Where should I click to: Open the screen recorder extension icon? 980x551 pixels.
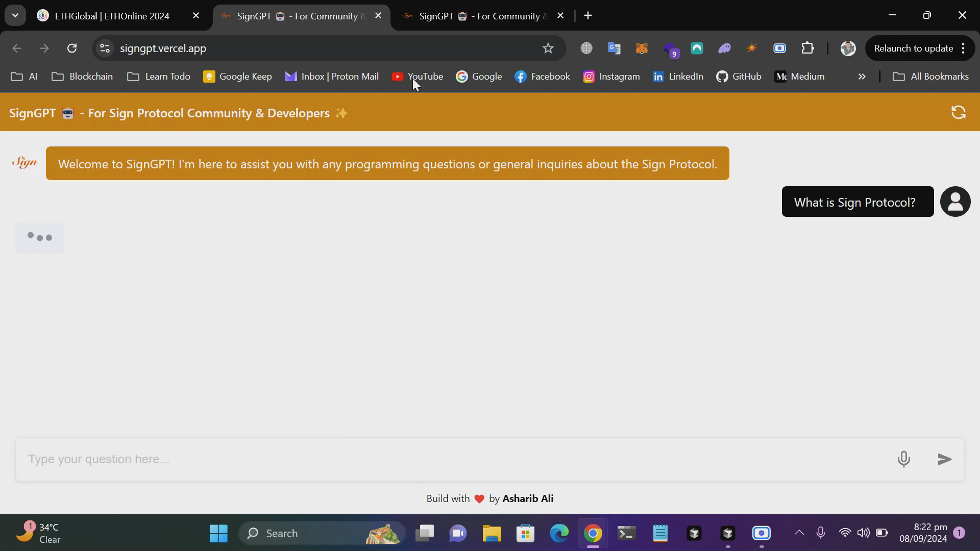(779, 48)
